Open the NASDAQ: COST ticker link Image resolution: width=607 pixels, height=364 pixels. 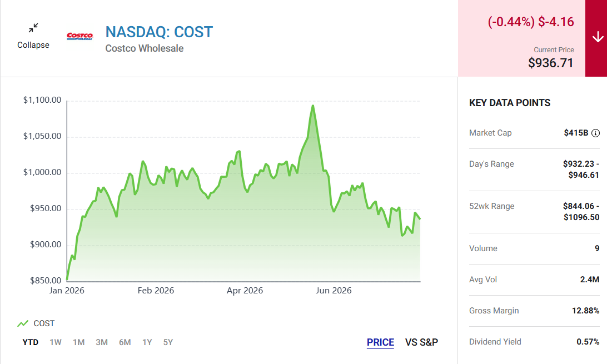point(159,32)
